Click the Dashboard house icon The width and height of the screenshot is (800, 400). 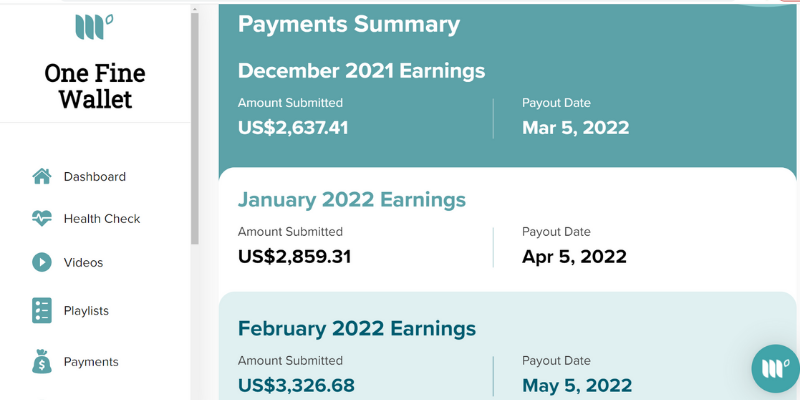42,177
